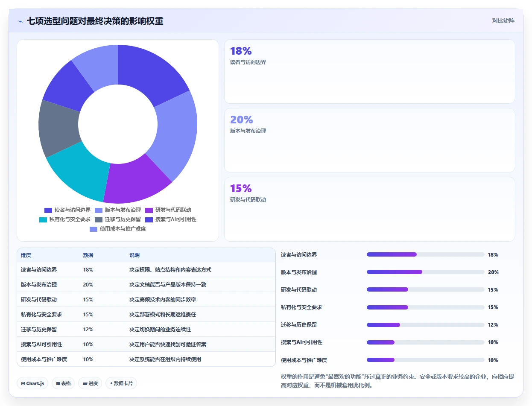
Task: Toggle the 读者与访问边界 legend swatch
Action: pos(48,210)
